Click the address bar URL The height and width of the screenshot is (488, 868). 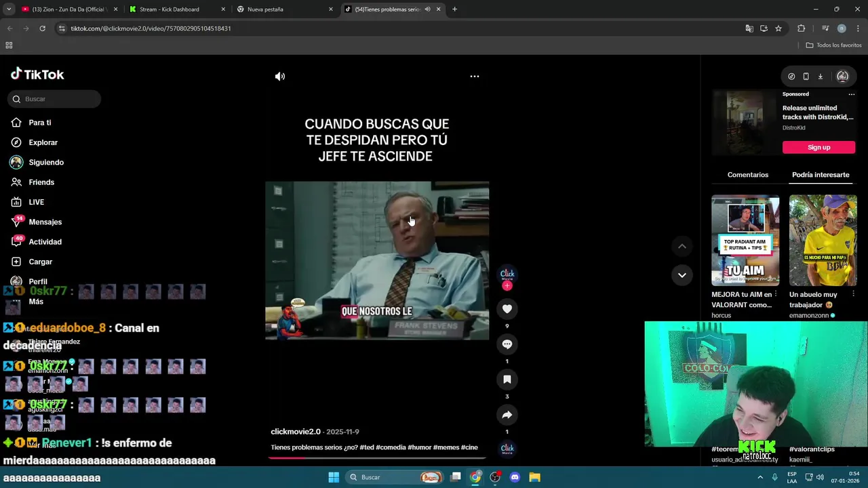pos(151,28)
